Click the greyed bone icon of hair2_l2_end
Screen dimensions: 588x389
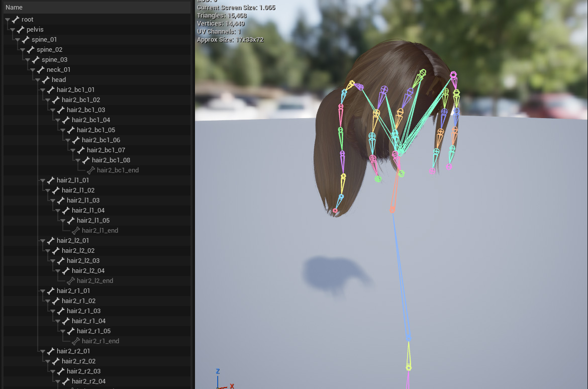[70, 281]
